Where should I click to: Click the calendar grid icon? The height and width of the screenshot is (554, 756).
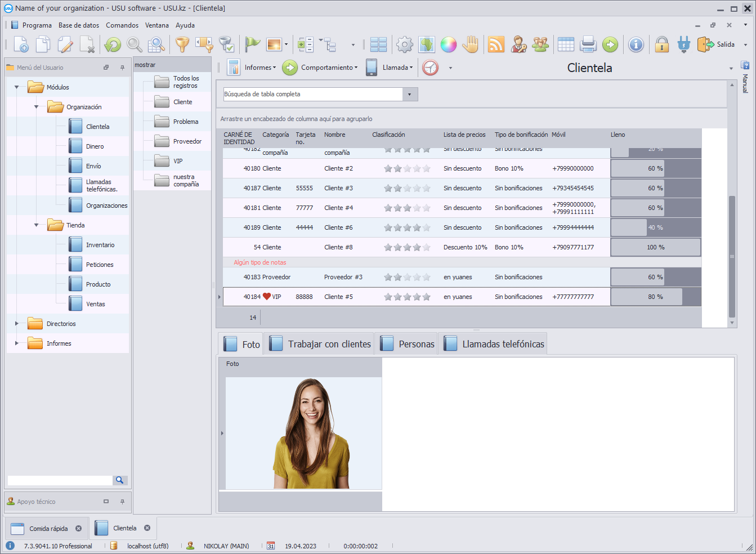click(566, 44)
